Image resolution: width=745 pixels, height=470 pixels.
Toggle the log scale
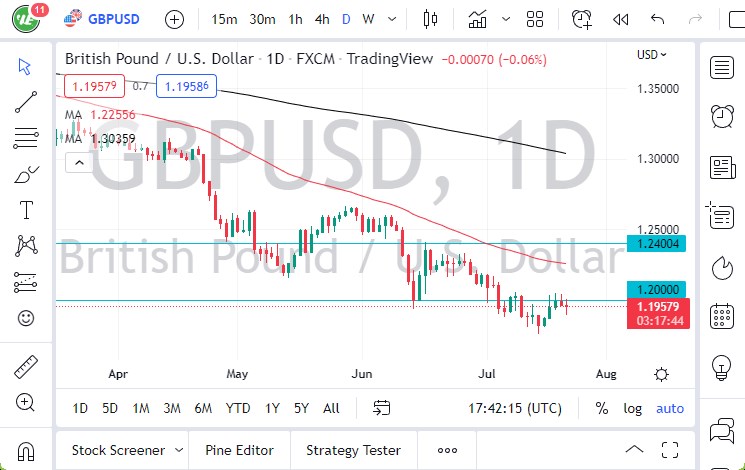tap(632, 408)
